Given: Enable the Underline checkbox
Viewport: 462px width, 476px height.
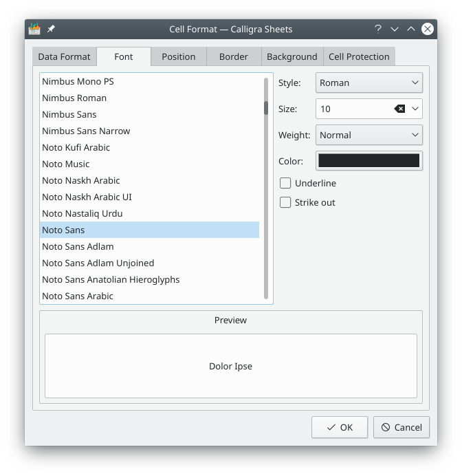Looking at the screenshot, I should pyautogui.click(x=285, y=184).
